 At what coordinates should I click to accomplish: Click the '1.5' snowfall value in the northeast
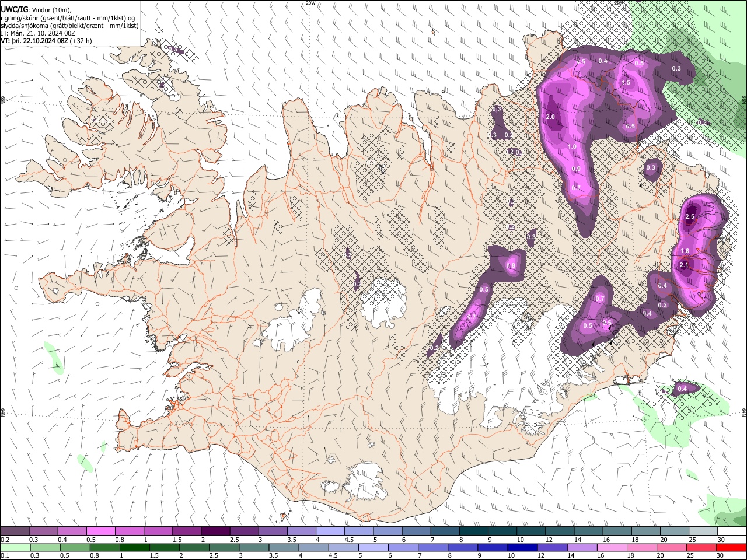tap(626, 83)
